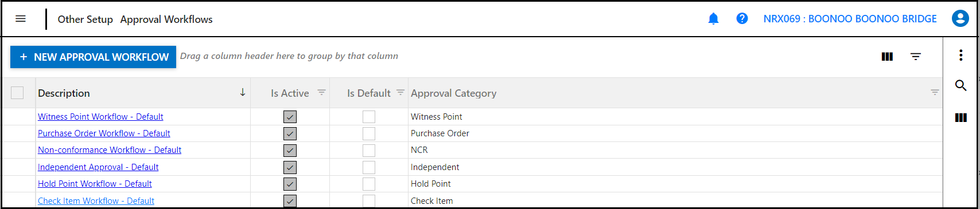Toggle Is Default for Purchase Order Workflow
Viewport: 980px width, 209px height.
[x=369, y=133]
